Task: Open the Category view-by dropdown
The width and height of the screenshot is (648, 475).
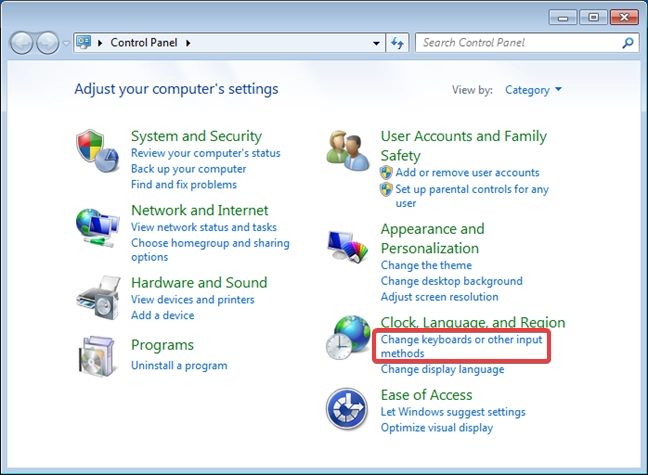Action: pyautogui.click(x=533, y=90)
